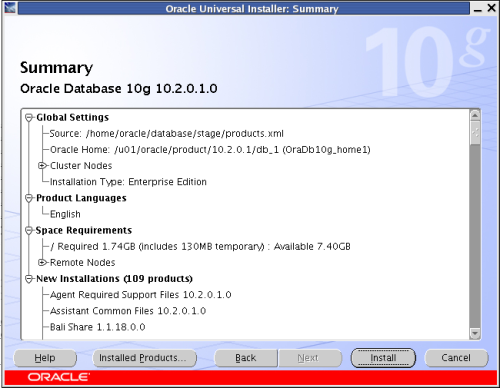Viewport: 500px width, 388px height.
Task: Collapse the Product Languages node
Action: point(29,198)
